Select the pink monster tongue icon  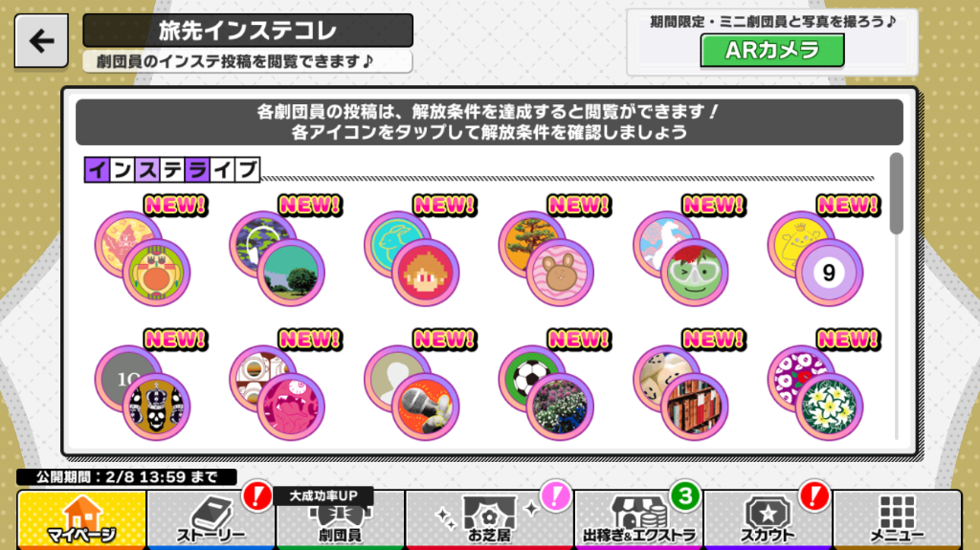pyautogui.click(x=291, y=407)
